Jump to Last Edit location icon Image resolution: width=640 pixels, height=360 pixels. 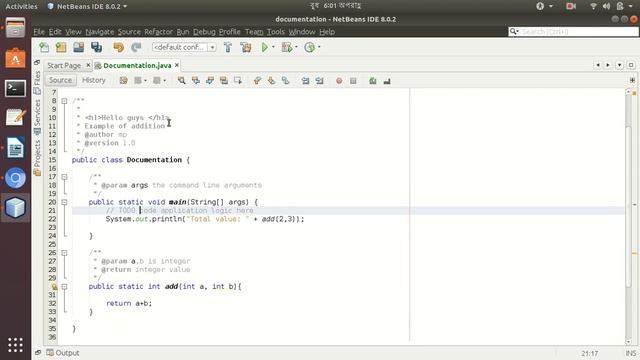[123, 81]
